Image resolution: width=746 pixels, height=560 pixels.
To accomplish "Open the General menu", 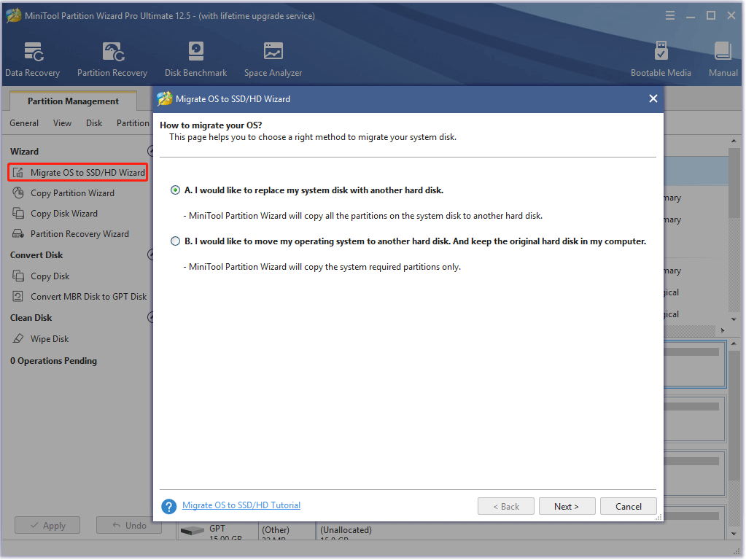I will point(24,123).
